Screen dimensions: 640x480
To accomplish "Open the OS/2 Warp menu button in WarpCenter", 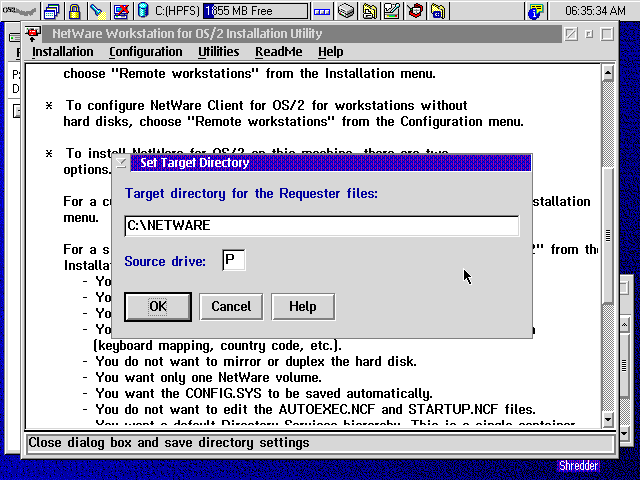I will click(x=20, y=11).
